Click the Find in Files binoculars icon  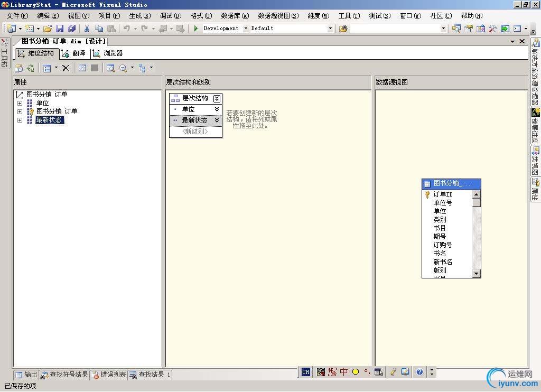pos(343,29)
